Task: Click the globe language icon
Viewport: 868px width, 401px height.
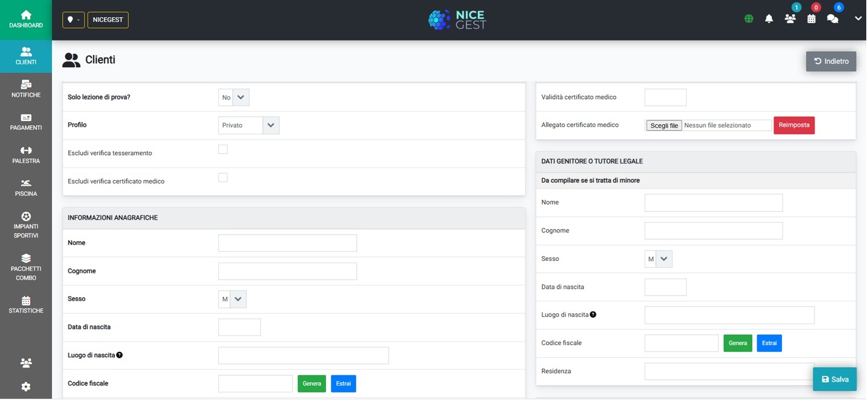Action: point(750,19)
